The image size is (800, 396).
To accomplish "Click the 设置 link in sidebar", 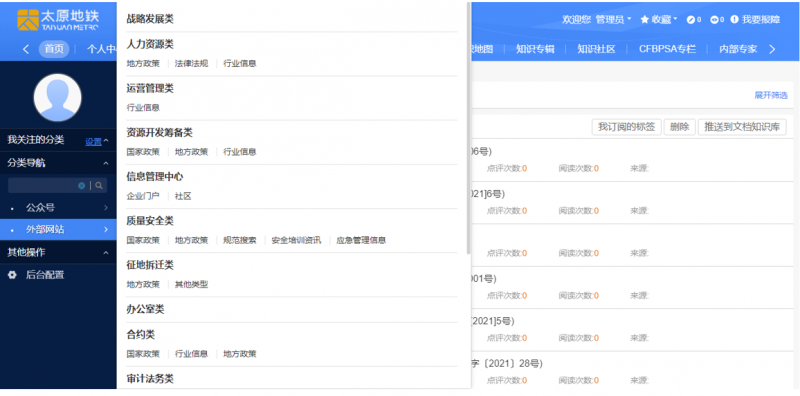I will click(93, 142).
